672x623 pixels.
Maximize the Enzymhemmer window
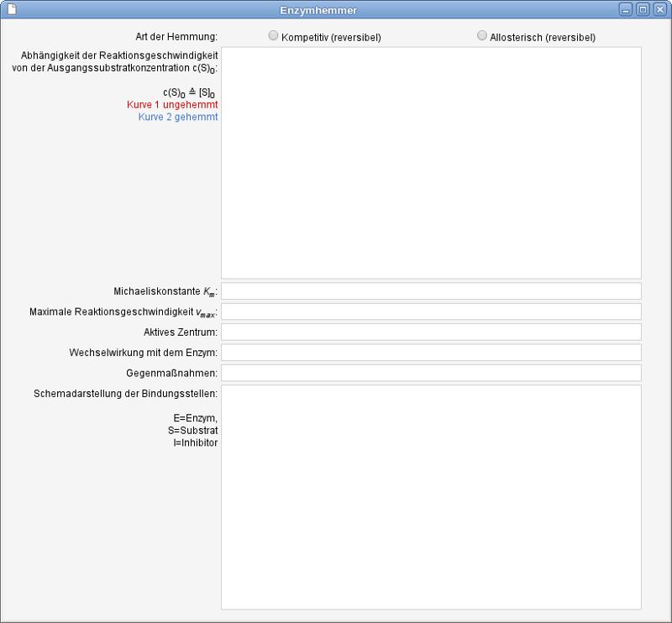pos(643,10)
